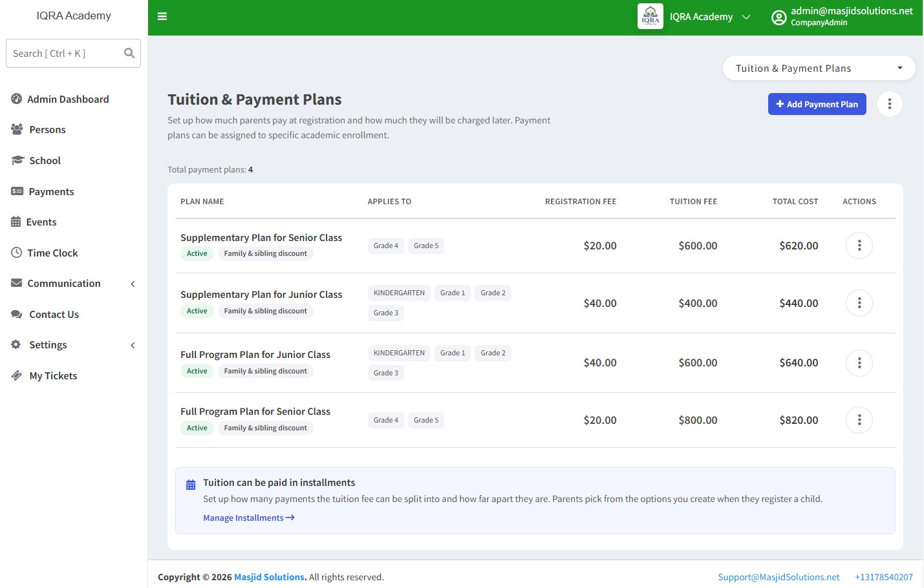The width and height of the screenshot is (924, 588).
Task: Click the Admin Dashboard palette icon
Action: coord(17,99)
